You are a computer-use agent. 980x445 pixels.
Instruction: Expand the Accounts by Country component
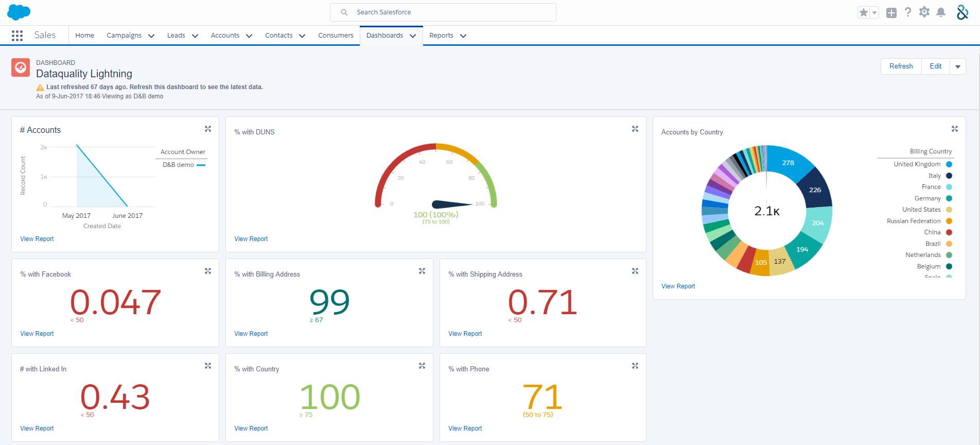pos(955,129)
